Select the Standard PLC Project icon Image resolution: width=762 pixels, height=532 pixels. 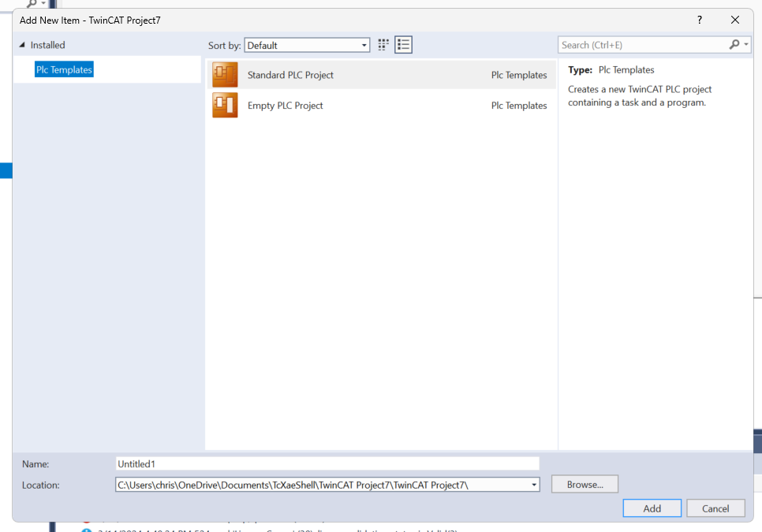[225, 75]
